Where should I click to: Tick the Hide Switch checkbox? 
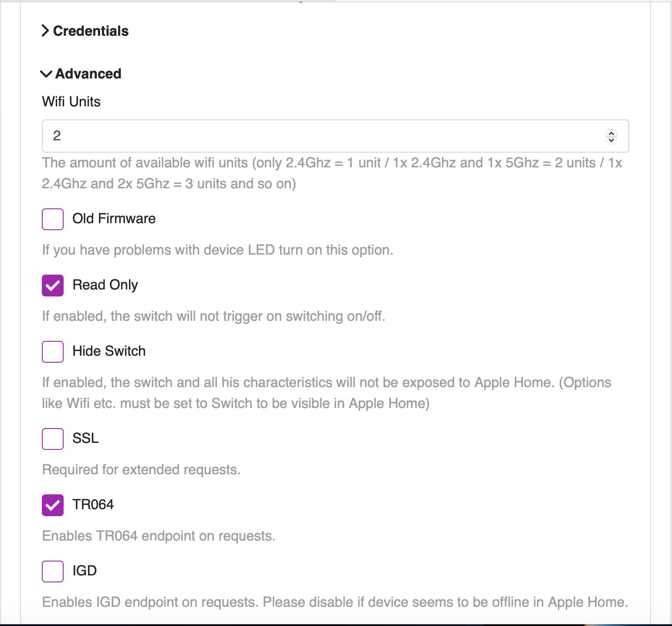[x=53, y=351]
